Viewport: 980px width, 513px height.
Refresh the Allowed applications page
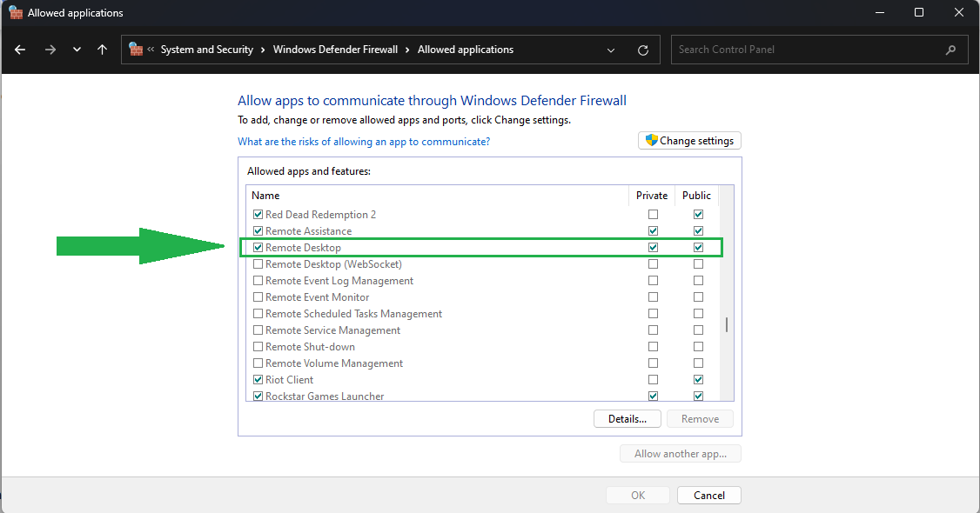tap(643, 50)
